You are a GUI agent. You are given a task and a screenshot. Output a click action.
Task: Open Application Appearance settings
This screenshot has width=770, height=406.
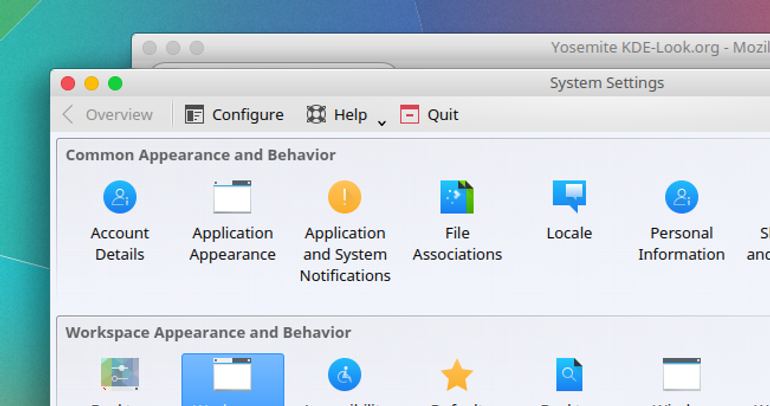pyautogui.click(x=232, y=221)
